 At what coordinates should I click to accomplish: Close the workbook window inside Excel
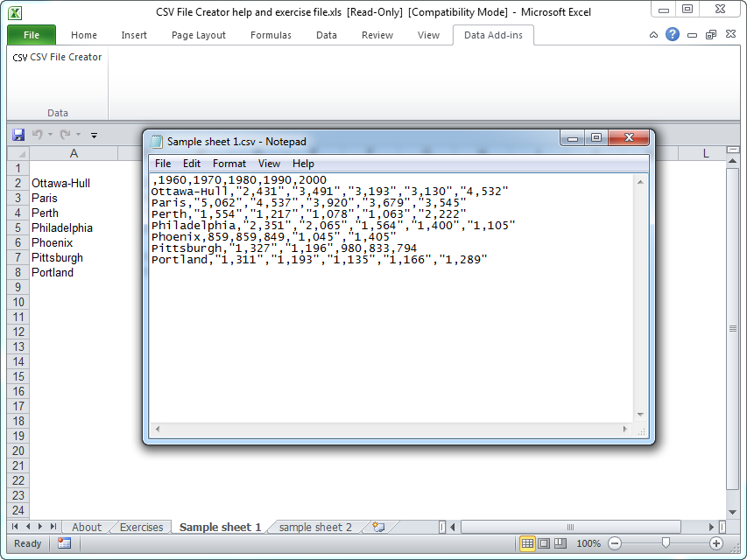coord(730,34)
